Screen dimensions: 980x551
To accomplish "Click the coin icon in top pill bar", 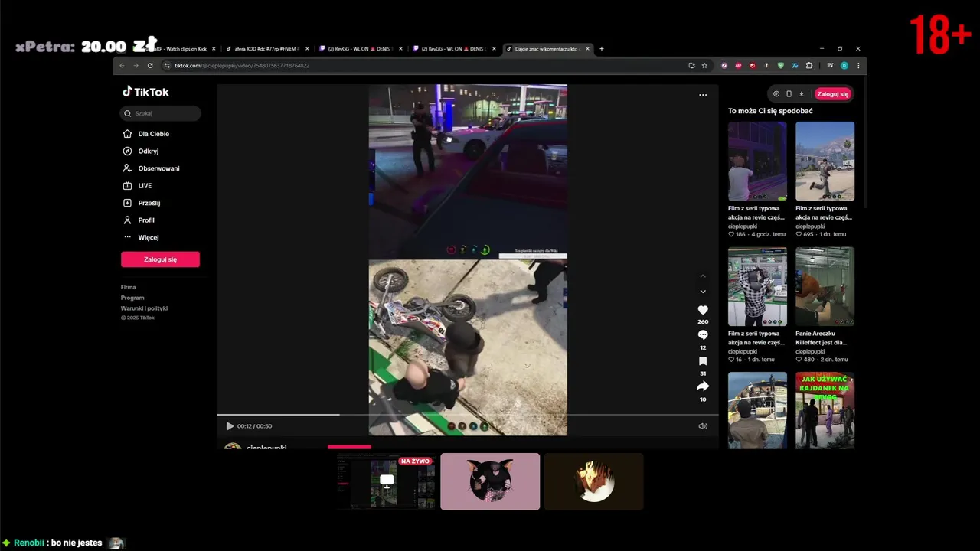I will tap(776, 94).
